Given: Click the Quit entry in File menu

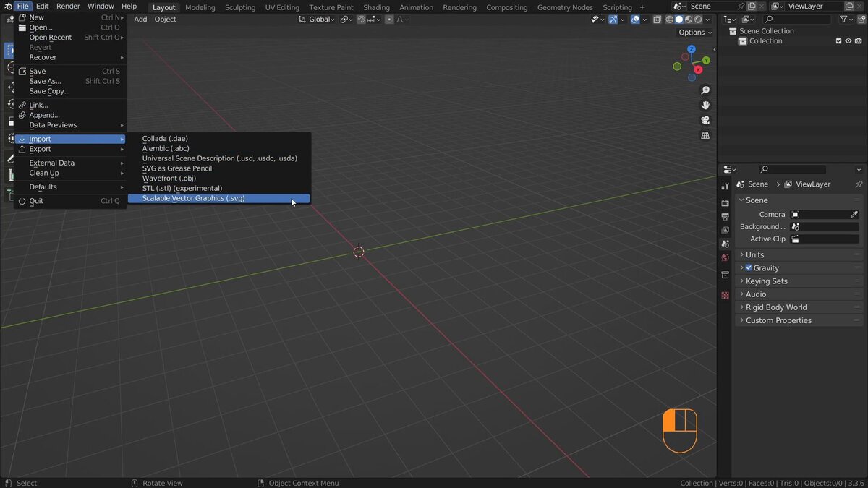Looking at the screenshot, I should (71, 201).
